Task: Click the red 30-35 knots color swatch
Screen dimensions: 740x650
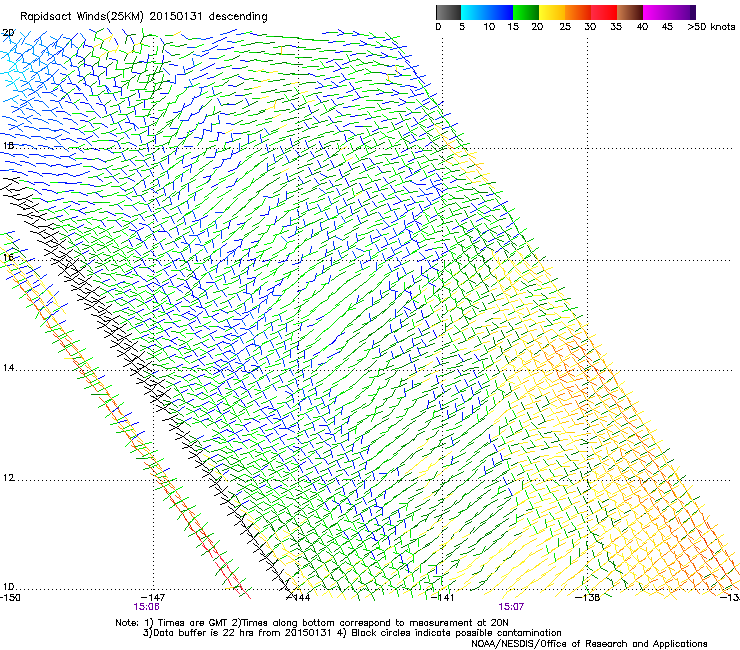Action: (x=604, y=12)
